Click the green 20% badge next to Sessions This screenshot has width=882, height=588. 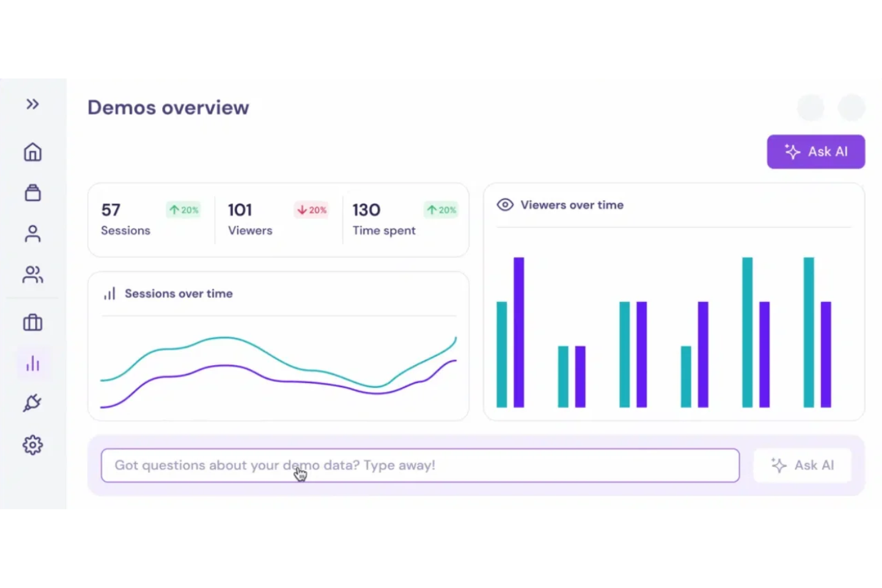184,210
